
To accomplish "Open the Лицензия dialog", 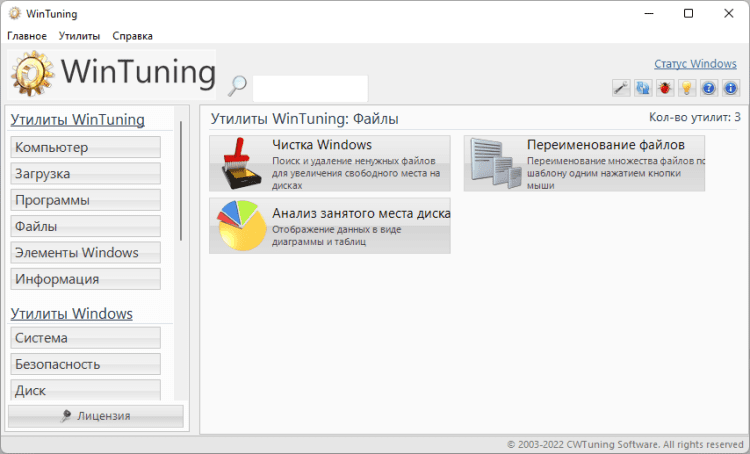I will click(96, 416).
